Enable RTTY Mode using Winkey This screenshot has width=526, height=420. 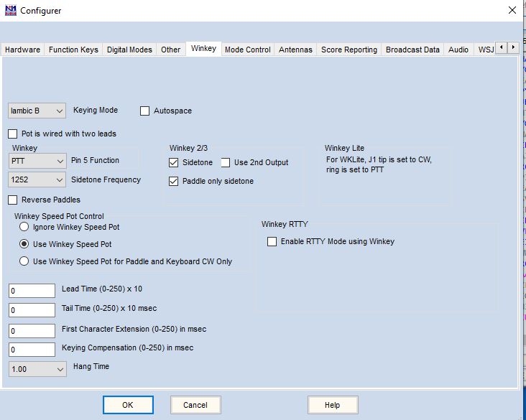click(272, 242)
